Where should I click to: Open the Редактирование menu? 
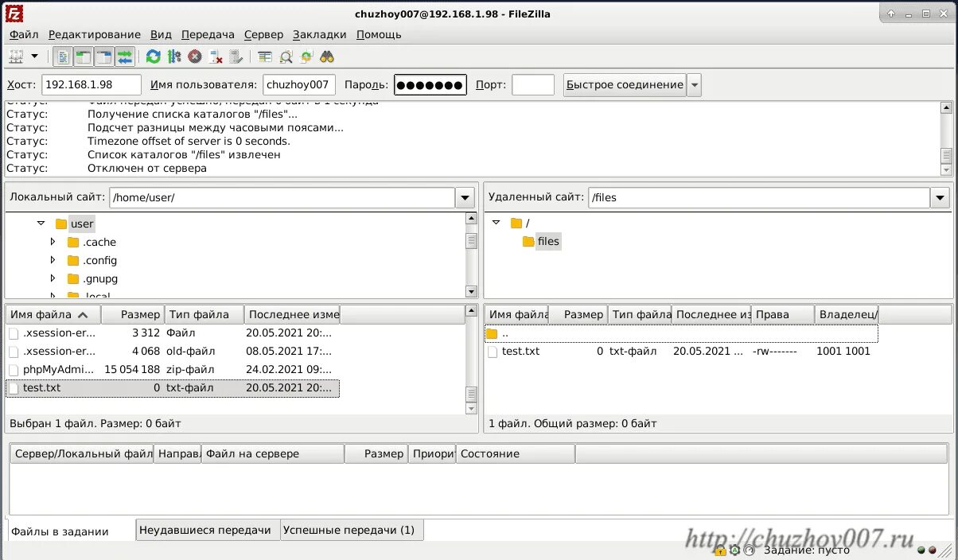pyautogui.click(x=95, y=34)
